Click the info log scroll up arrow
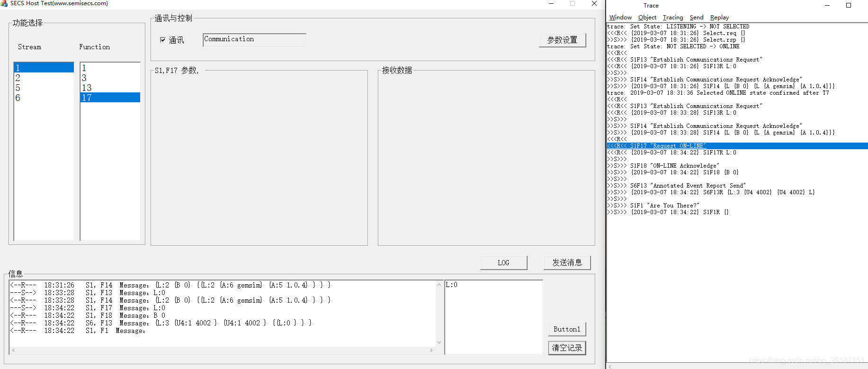The height and width of the screenshot is (369, 868). tap(439, 285)
